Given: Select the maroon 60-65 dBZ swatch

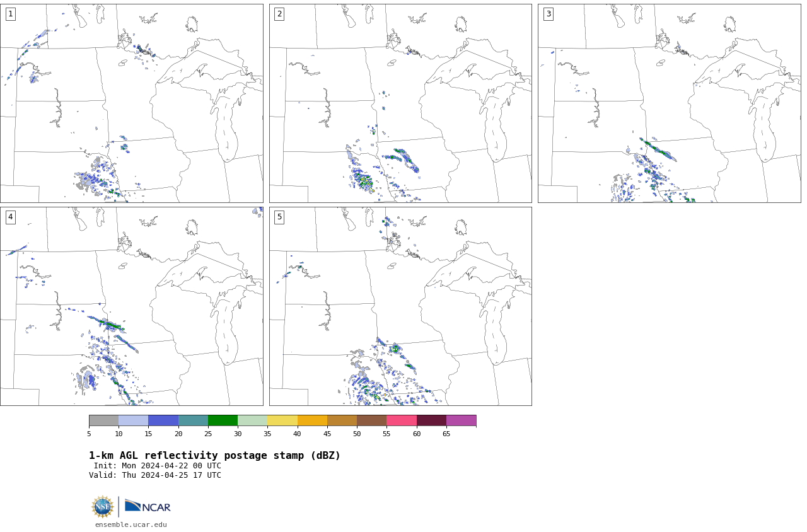Looking at the screenshot, I should (431, 420).
